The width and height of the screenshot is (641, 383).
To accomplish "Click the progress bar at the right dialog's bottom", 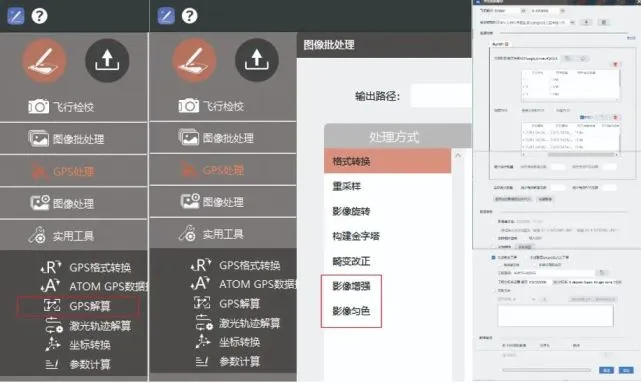I will coord(546,370).
